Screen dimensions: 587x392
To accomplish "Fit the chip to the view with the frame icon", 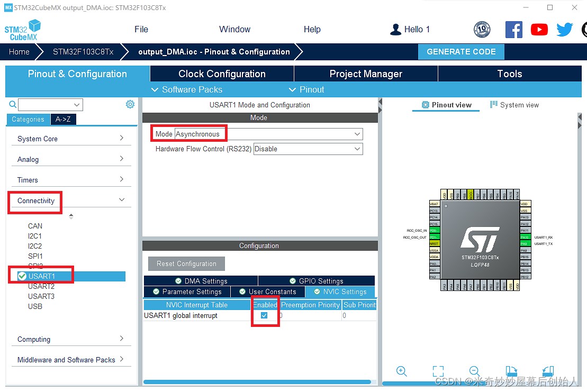I will [438, 371].
